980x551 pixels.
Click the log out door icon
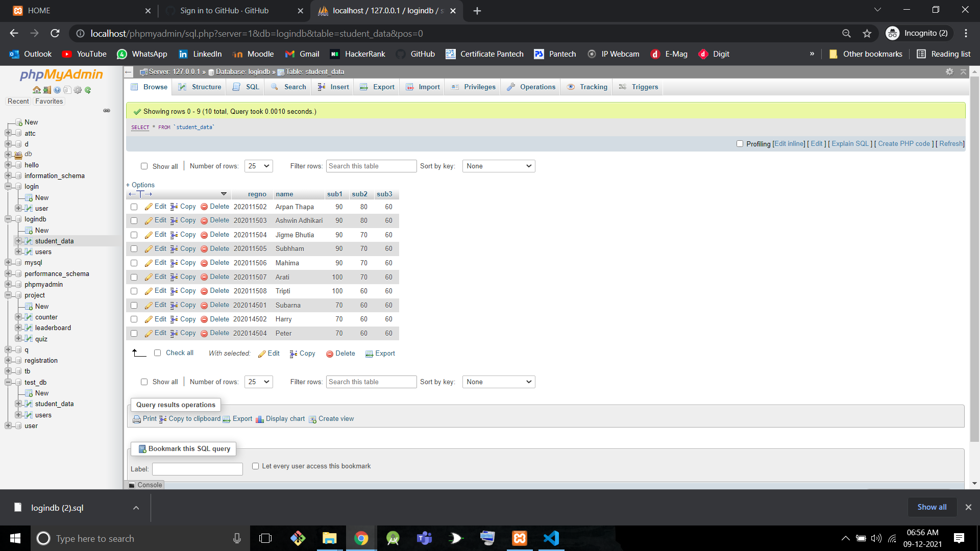click(47, 90)
